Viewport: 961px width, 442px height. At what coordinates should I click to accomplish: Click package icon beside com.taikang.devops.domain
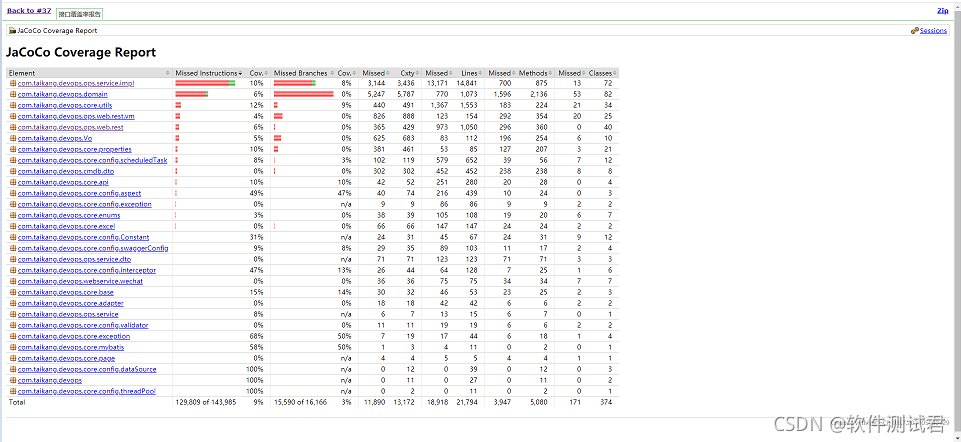pyautogui.click(x=12, y=94)
